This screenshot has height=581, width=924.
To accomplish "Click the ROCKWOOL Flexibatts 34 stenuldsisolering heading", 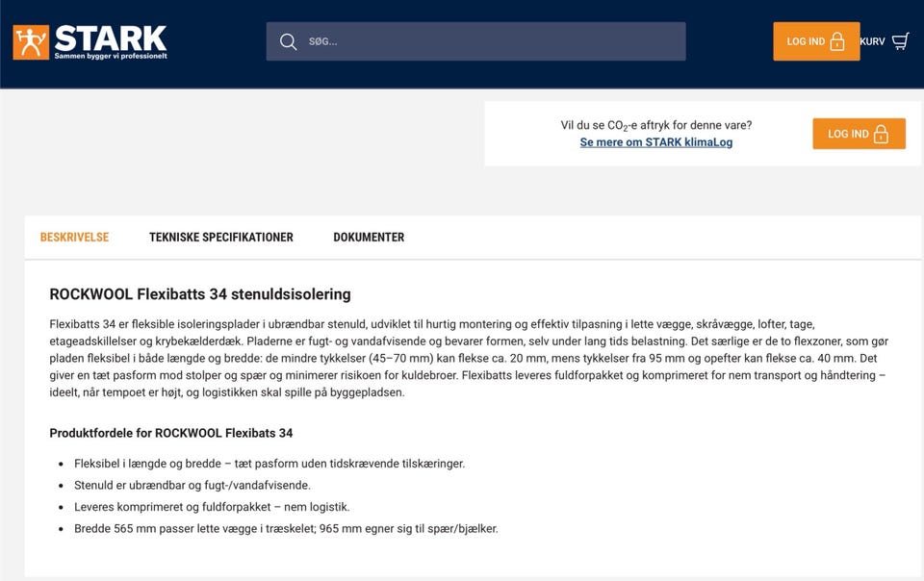I will (200, 293).
